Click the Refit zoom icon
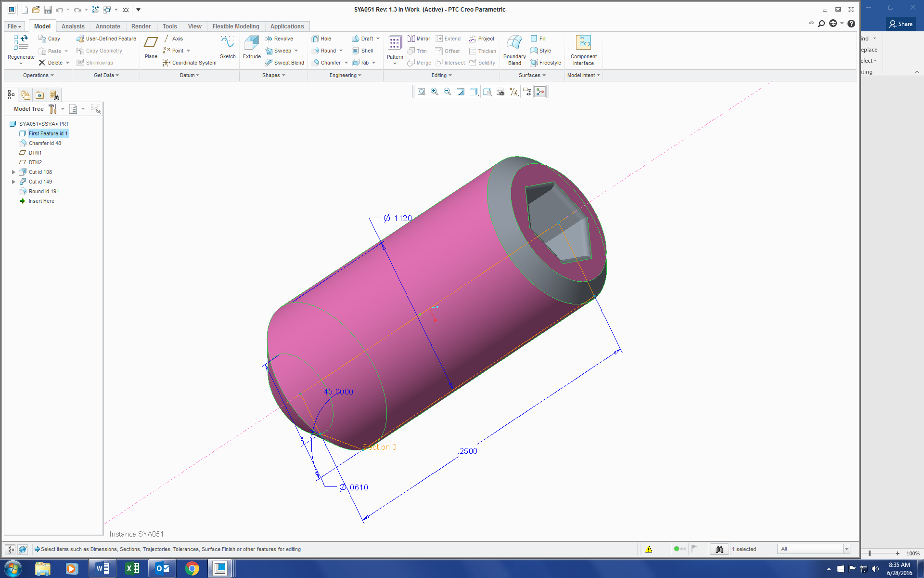 [x=422, y=92]
